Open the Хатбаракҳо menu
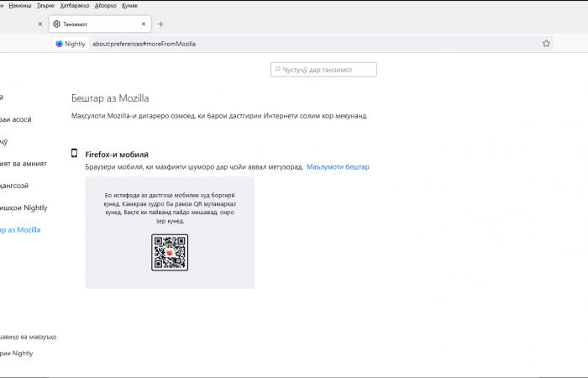The height and width of the screenshot is (378, 588). pyautogui.click(x=75, y=6)
